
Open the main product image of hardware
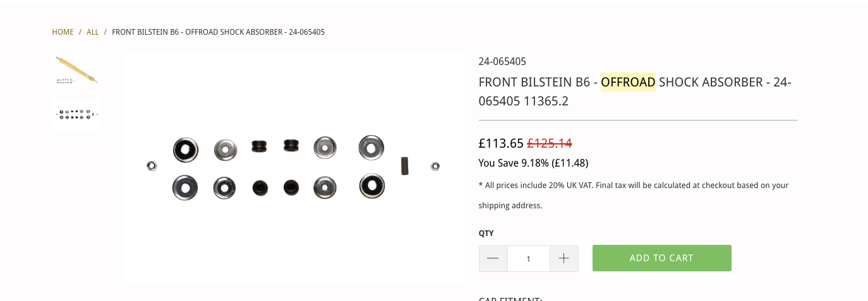(293, 168)
